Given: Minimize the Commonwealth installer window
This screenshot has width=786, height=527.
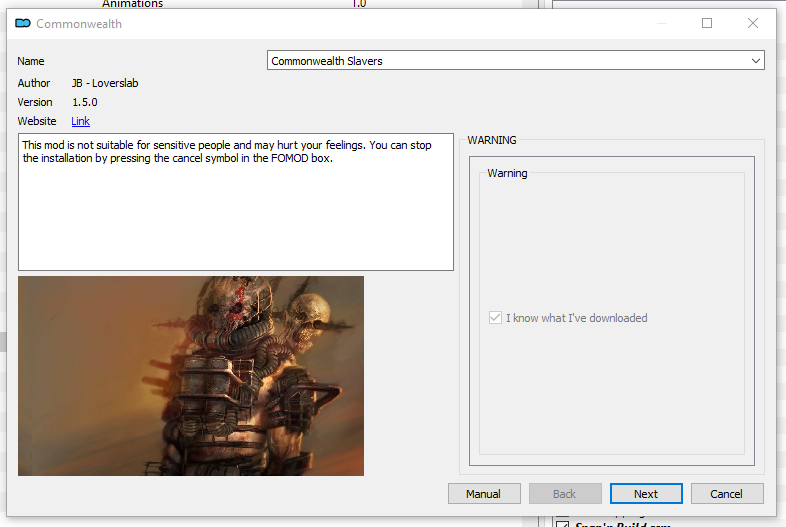Looking at the screenshot, I should tap(662, 23).
